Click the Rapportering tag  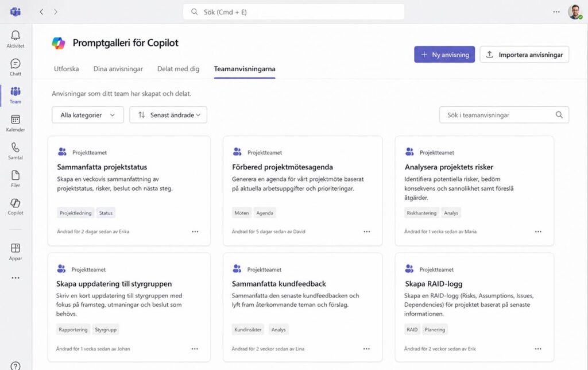[x=73, y=329]
